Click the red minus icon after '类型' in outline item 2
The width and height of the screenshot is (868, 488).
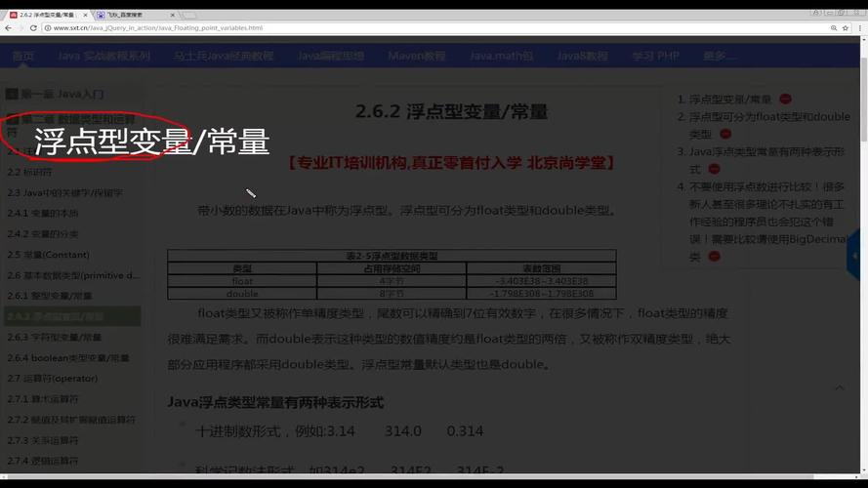click(725, 134)
